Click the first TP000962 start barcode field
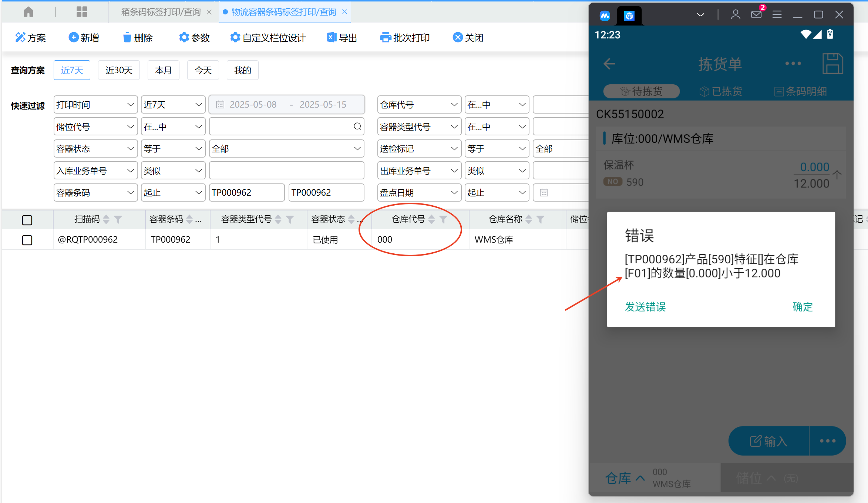 click(247, 192)
